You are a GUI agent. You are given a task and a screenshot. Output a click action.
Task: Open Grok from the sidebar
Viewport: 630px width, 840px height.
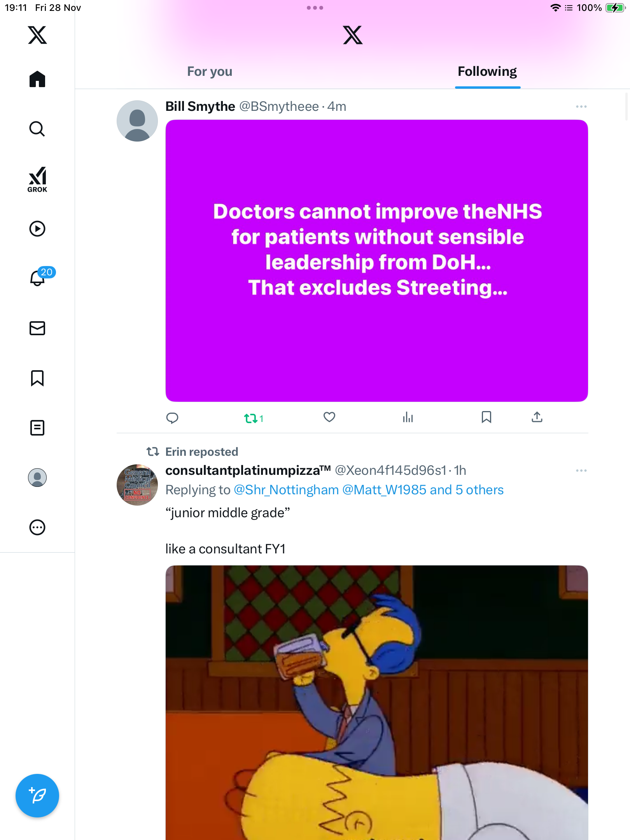click(37, 179)
